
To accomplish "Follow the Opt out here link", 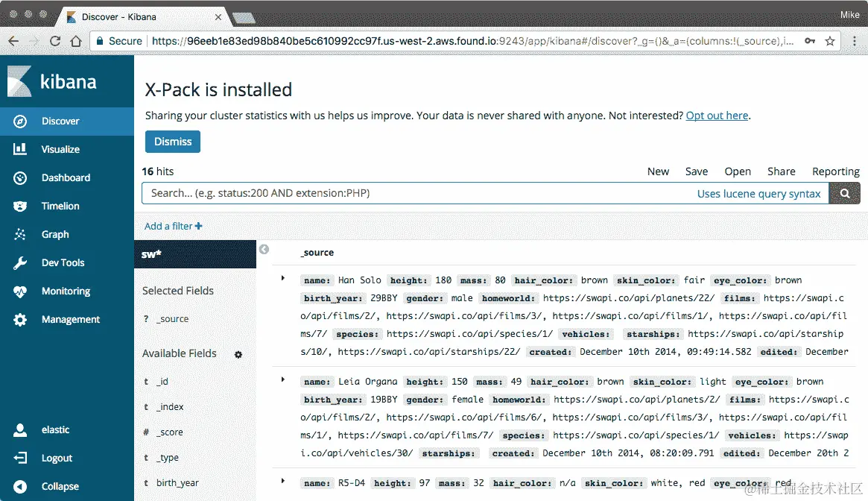I will point(717,116).
